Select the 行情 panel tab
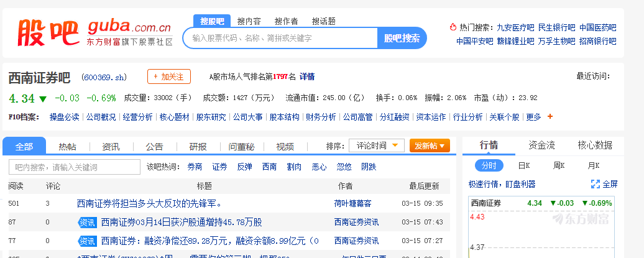Image resolution: width=644 pixels, height=258 pixels. pyautogui.click(x=489, y=145)
